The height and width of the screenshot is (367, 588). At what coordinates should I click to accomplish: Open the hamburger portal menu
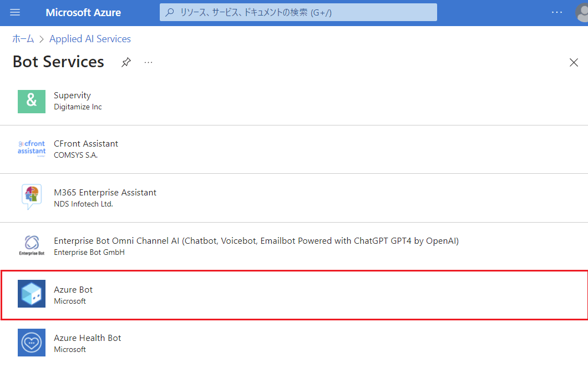point(15,12)
